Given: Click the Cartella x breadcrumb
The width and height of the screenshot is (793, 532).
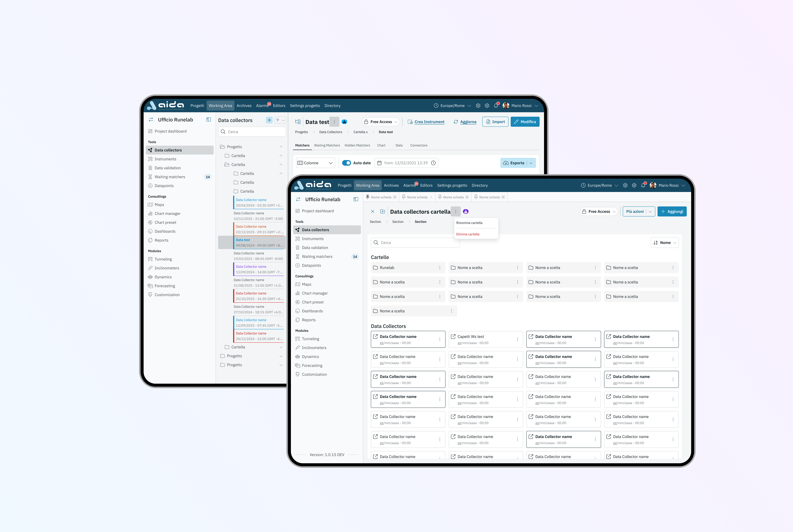Looking at the screenshot, I should point(360,132).
